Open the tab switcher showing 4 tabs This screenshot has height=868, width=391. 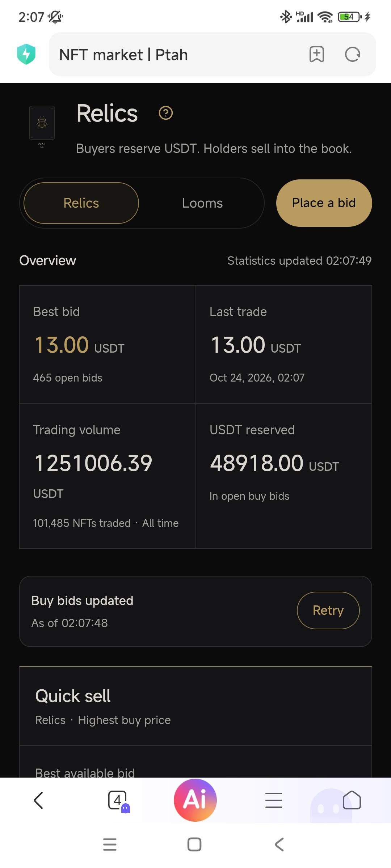(118, 801)
